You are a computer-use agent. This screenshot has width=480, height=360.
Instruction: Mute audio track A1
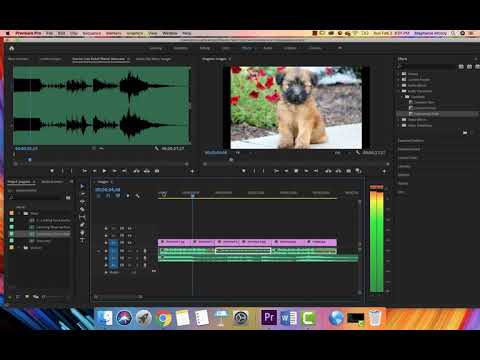tap(130, 251)
